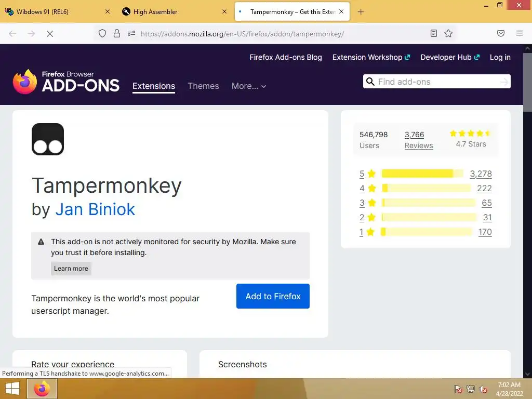Click the Tampermonkey extension logo

pyautogui.click(x=48, y=139)
